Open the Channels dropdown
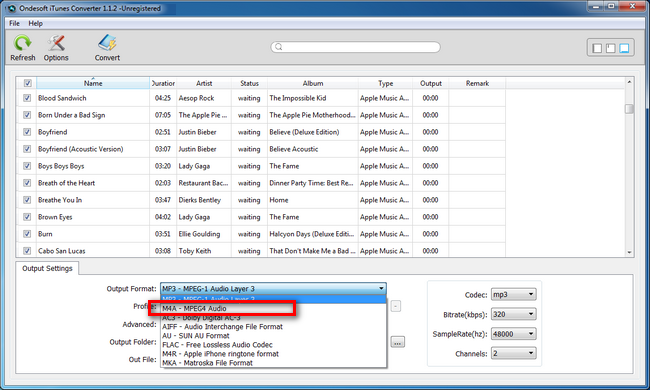650x390 pixels. [x=513, y=353]
